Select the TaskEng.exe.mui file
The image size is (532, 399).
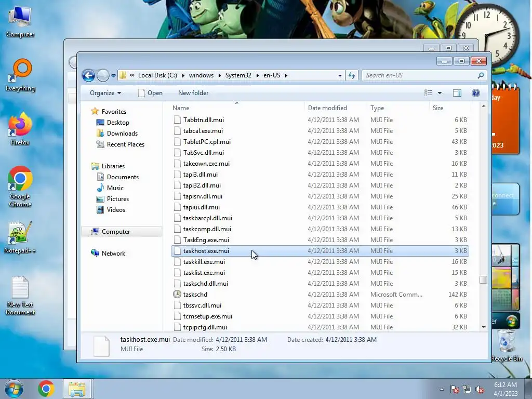point(320,240)
